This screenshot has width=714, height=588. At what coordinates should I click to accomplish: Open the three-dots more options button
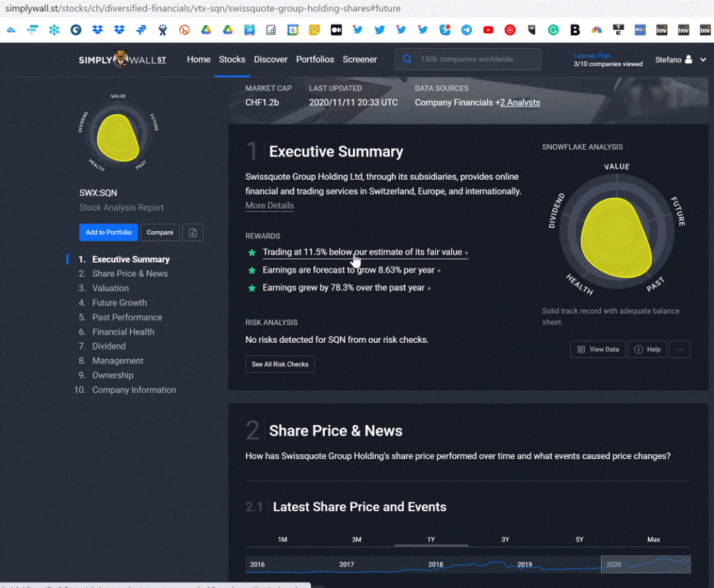(x=681, y=349)
